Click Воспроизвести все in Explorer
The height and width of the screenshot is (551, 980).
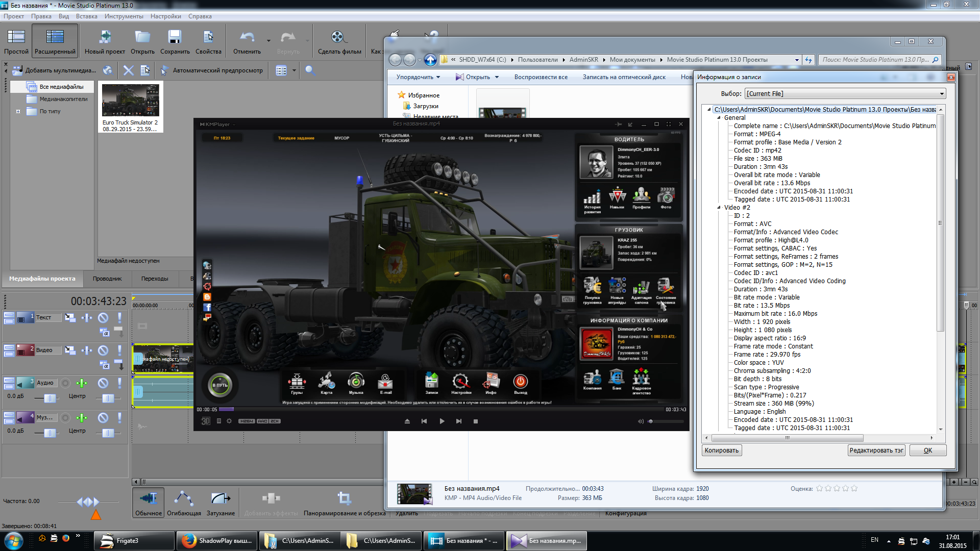point(541,77)
